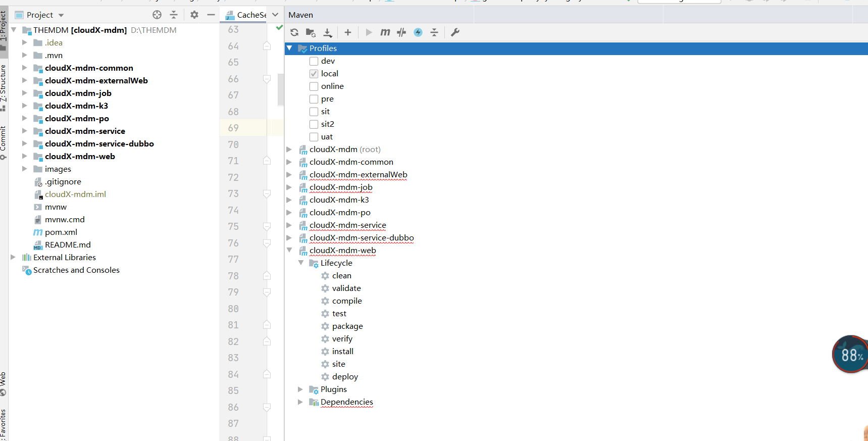Enable the sit profile checkbox
This screenshot has width=868, height=441.
click(314, 112)
